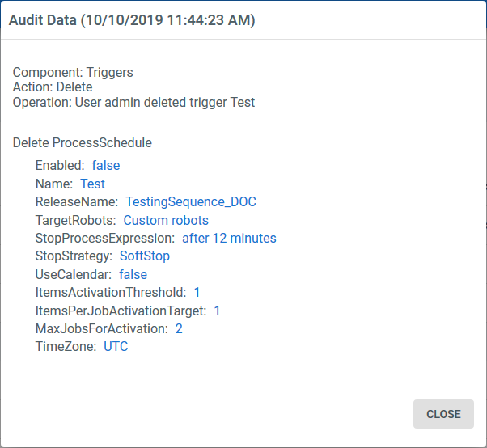Viewport: 487px width, 448px height.
Task: Click the UseCalendar value 'false'
Action: (133, 274)
